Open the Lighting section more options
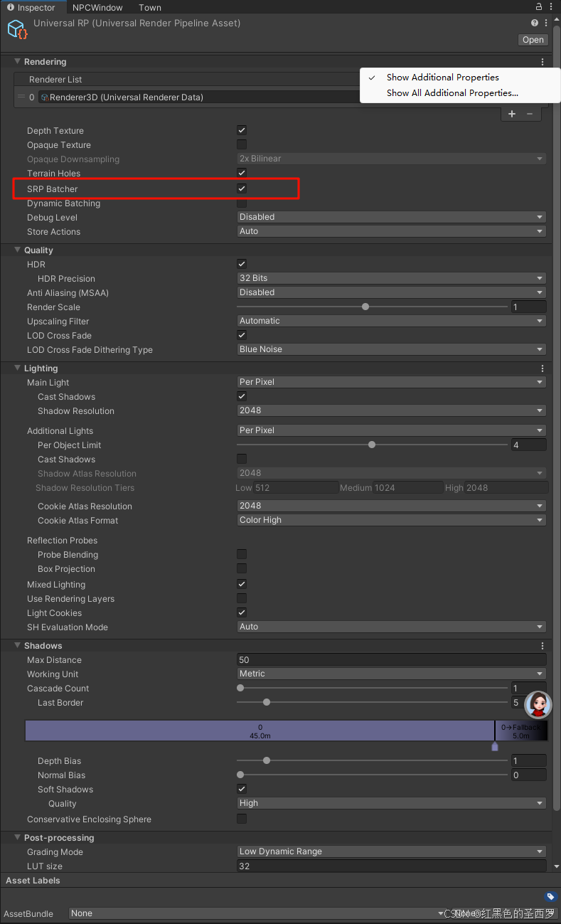This screenshot has height=924, width=561. 543,368
